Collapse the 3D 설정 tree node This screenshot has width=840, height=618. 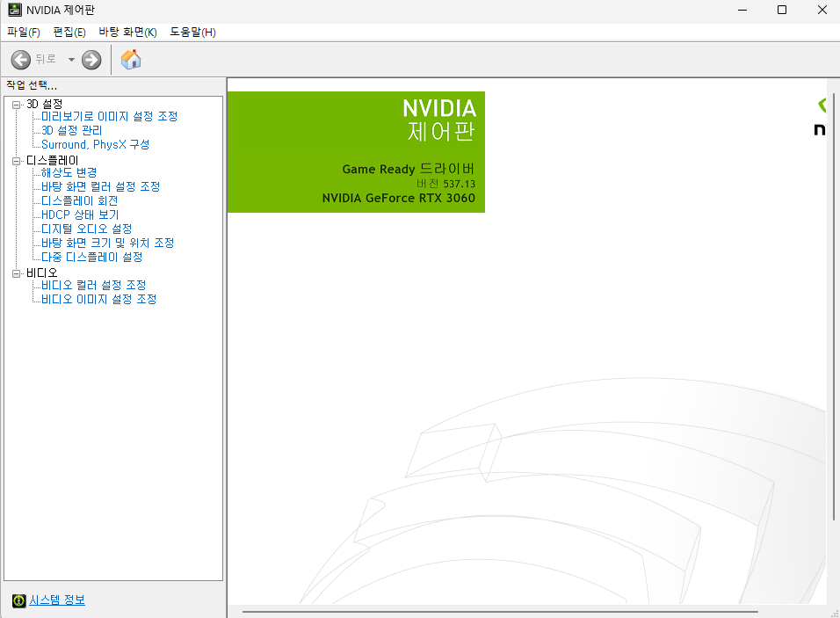tap(16, 105)
